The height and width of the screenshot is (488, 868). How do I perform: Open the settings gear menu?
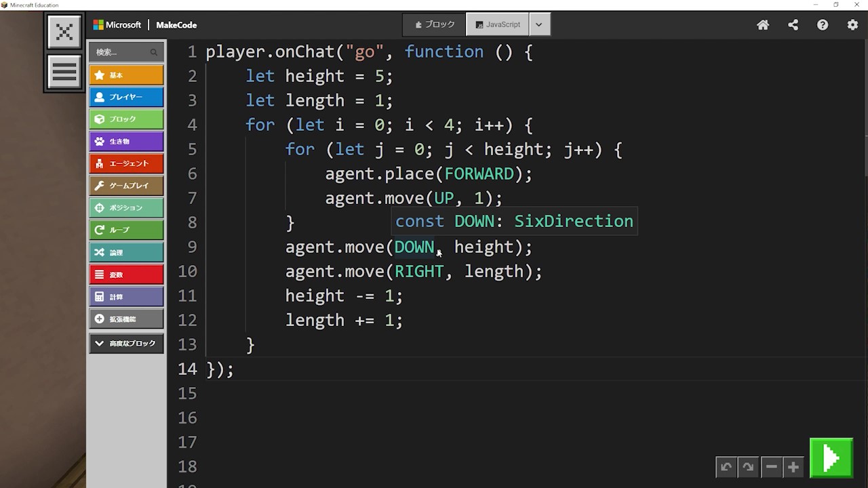point(852,25)
